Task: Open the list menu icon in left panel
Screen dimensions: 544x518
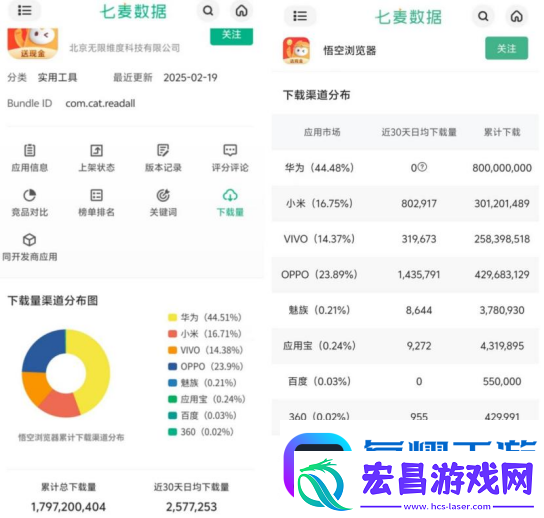Action: coord(24,10)
